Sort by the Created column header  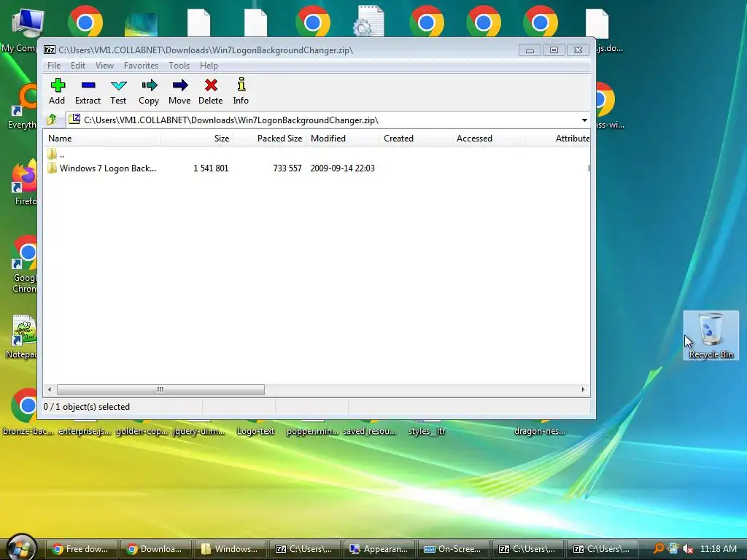coord(415,139)
